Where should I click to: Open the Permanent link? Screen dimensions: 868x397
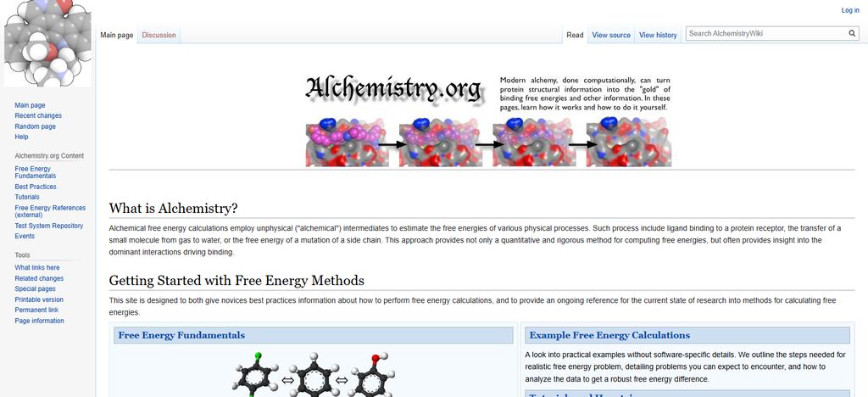coord(36,310)
